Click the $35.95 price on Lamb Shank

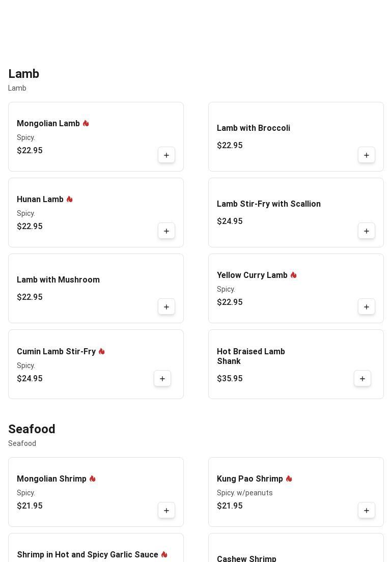[230, 379]
